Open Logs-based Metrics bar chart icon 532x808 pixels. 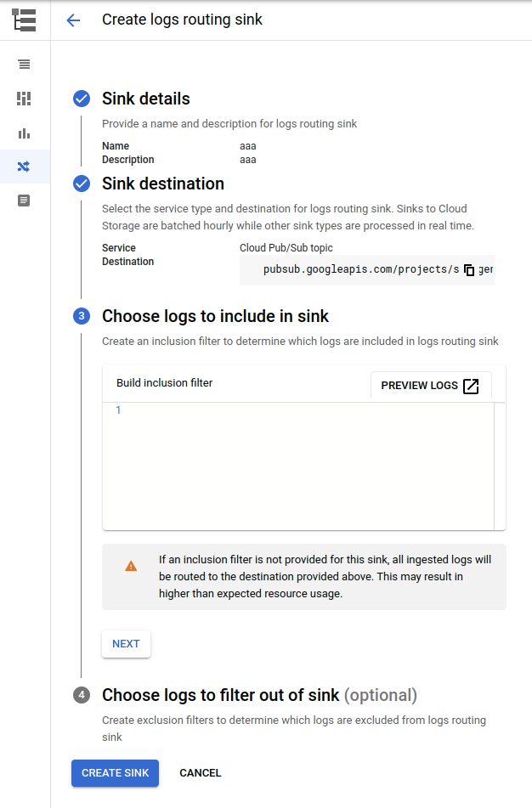click(25, 133)
